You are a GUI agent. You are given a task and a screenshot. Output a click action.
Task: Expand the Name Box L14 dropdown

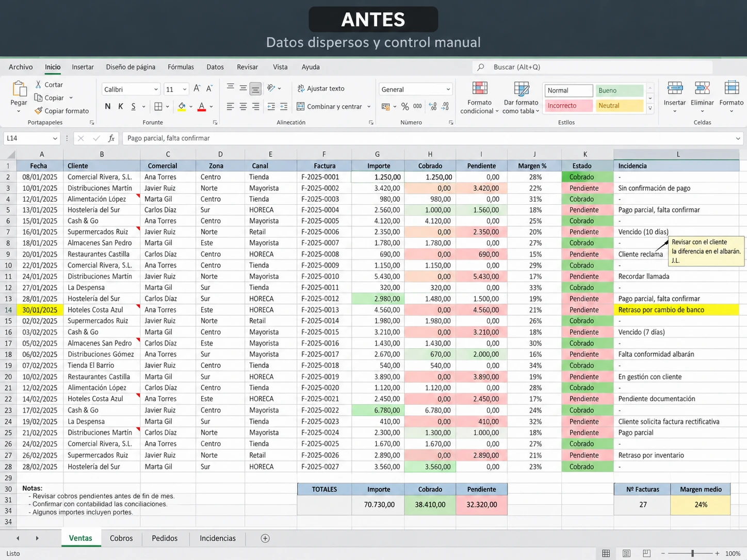[55, 138]
